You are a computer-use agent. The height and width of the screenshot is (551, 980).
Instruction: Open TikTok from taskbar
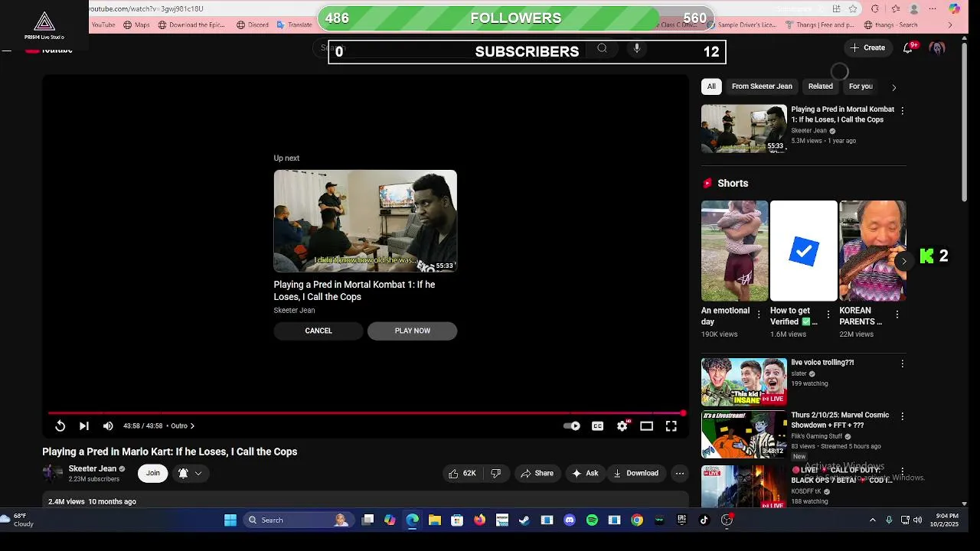point(704,520)
